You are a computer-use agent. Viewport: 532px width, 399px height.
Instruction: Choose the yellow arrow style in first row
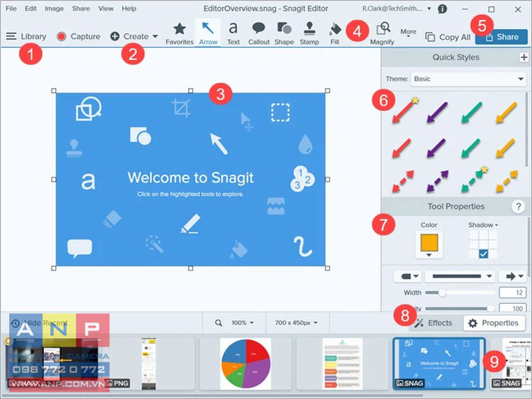click(506, 112)
